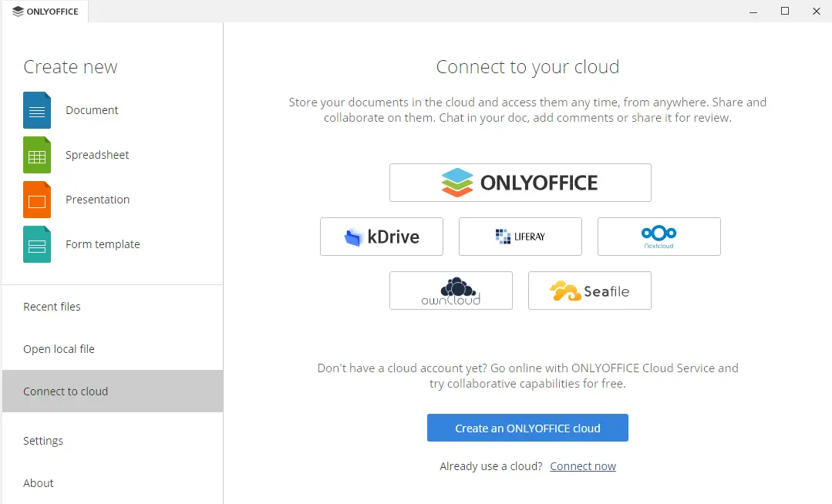Screen dimensions: 832x504
Task: Click the blue Document file icon
Action: tap(37, 110)
